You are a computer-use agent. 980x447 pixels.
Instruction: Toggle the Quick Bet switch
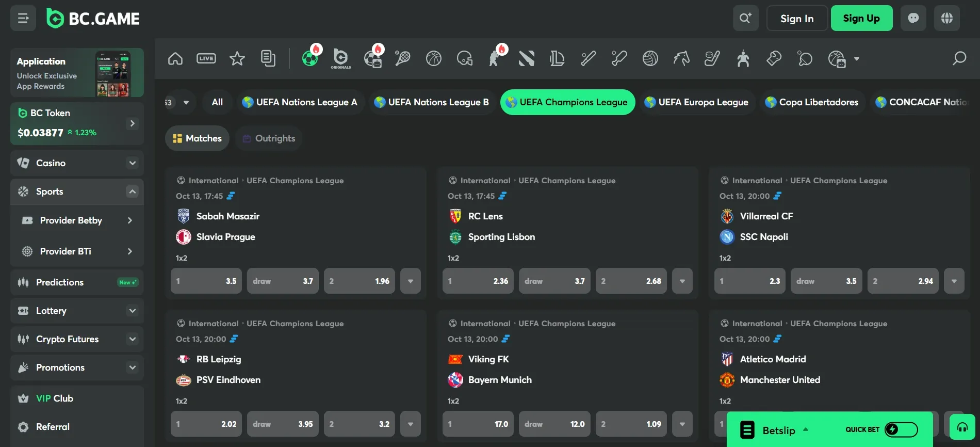[901, 429]
